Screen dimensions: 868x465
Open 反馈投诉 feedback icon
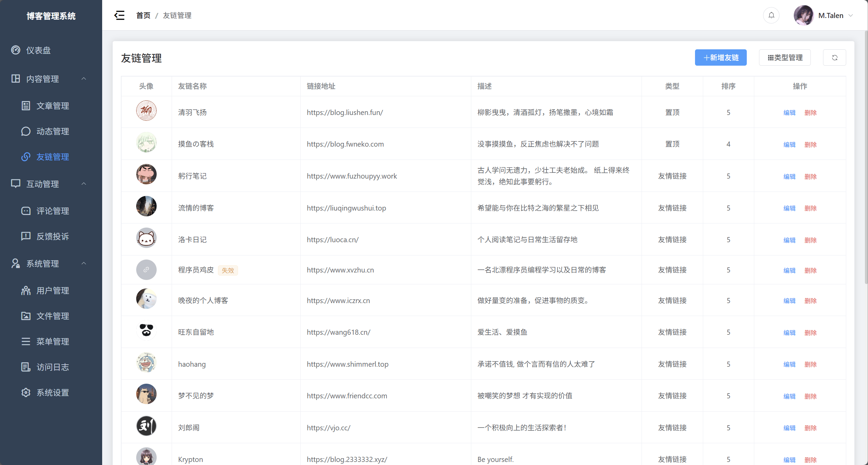pos(26,236)
